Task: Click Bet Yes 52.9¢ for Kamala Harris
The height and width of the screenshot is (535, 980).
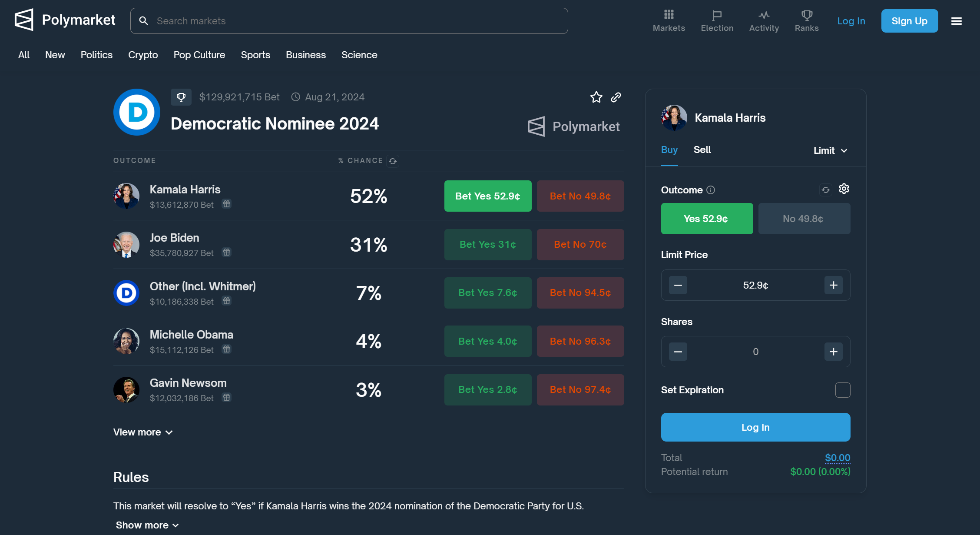Action: coord(488,196)
